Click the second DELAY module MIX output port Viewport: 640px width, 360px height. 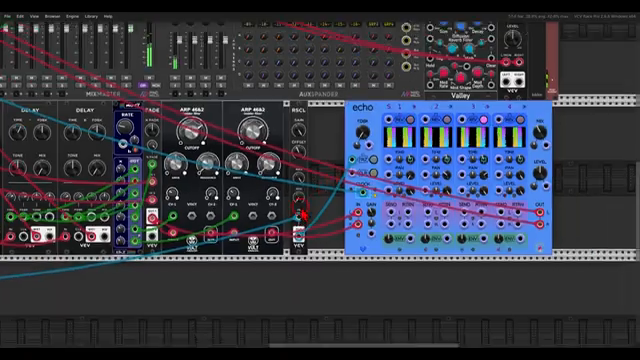104,236
